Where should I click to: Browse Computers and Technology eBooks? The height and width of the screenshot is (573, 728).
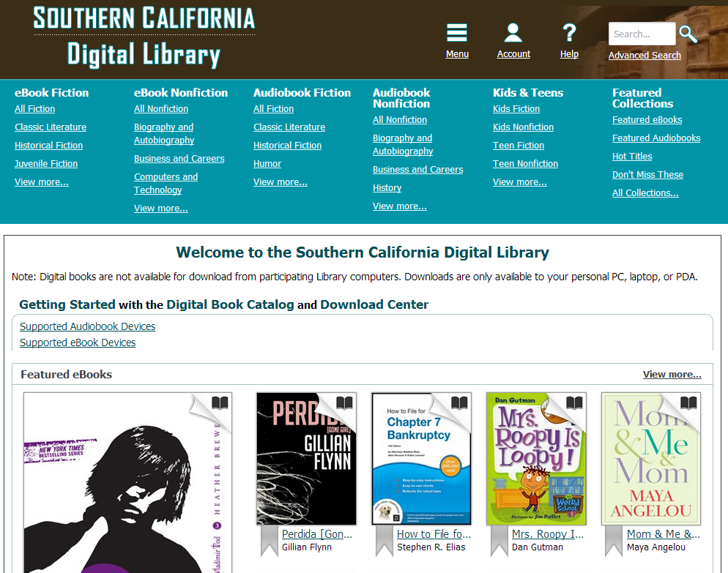(x=166, y=183)
